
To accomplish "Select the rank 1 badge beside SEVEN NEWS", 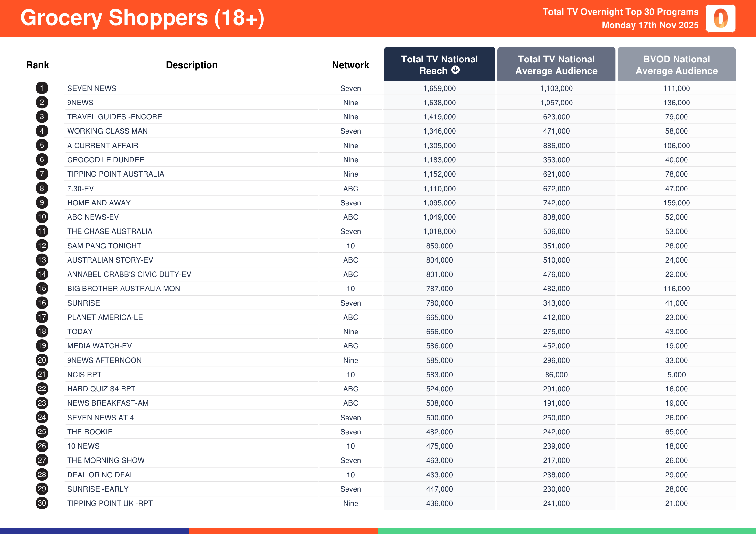I will click(x=41, y=88).
